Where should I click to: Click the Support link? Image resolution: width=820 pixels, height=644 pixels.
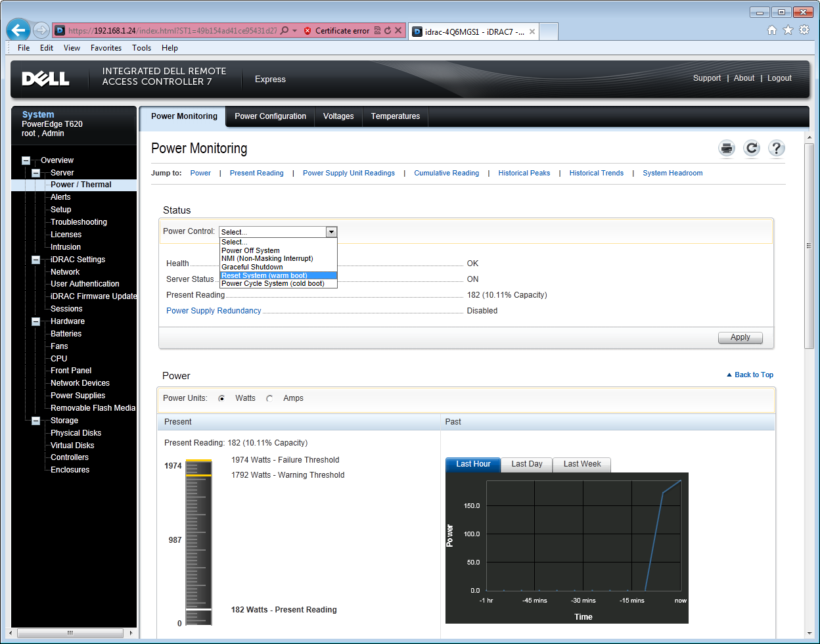click(707, 78)
